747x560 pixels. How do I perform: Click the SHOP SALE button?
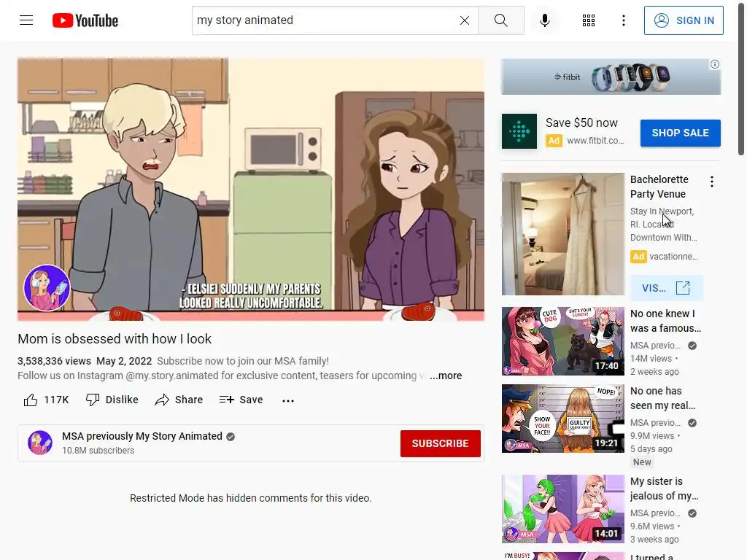pyautogui.click(x=681, y=133)
